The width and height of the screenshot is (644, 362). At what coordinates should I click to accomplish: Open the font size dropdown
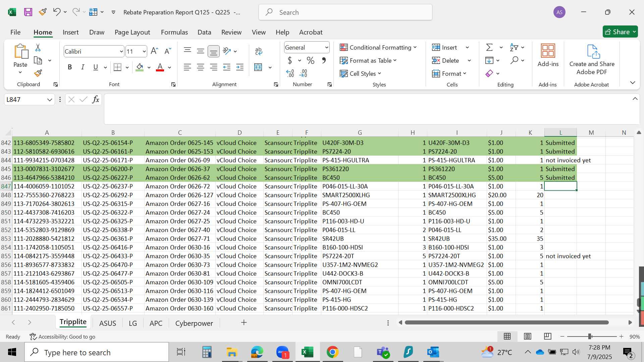coord(144,51)
